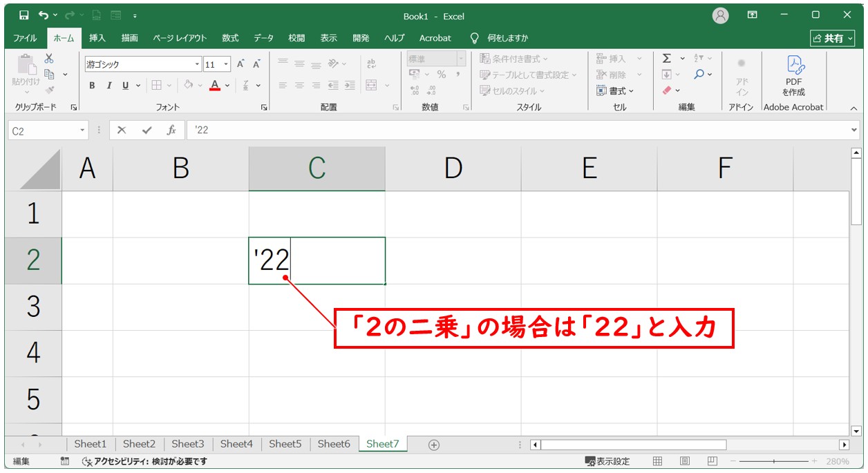This screenshot has height=473, width=868.
Task: Toggle Underline formatting
Action: pyautogui.click(x=125, y=86)
